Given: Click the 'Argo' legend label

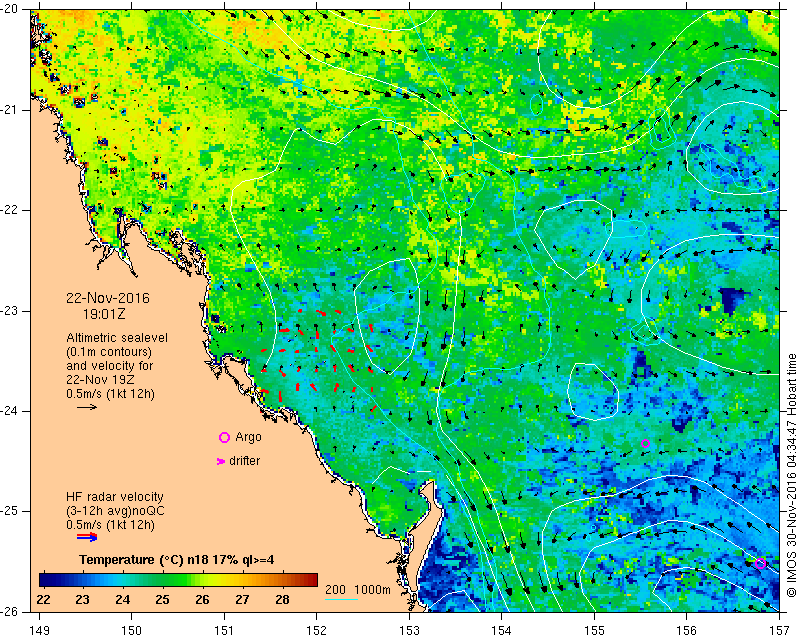Looking at the screenshot, I should pyautogui.click(x=248, y=437).
